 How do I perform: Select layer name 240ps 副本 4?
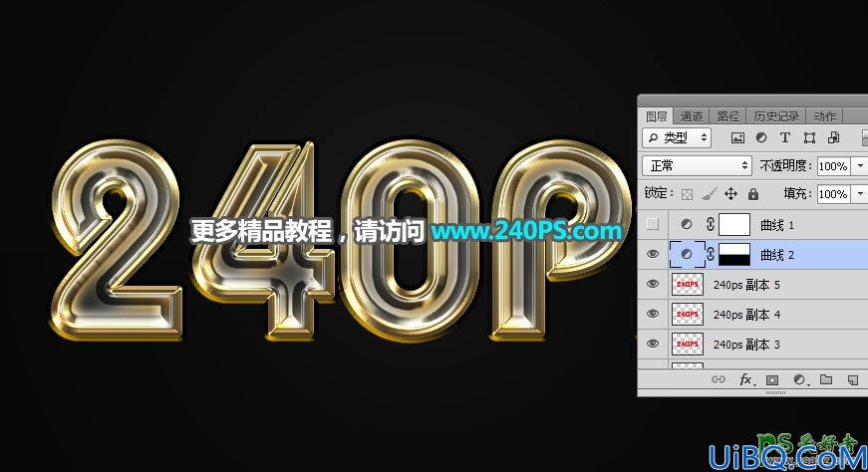pyautogui.click(x=746, y=315)
